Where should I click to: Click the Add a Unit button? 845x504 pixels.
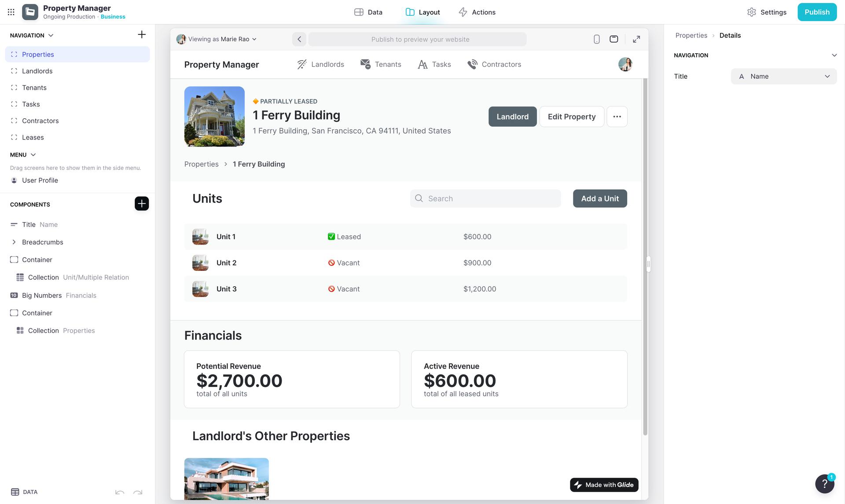[x=599, y=199]
